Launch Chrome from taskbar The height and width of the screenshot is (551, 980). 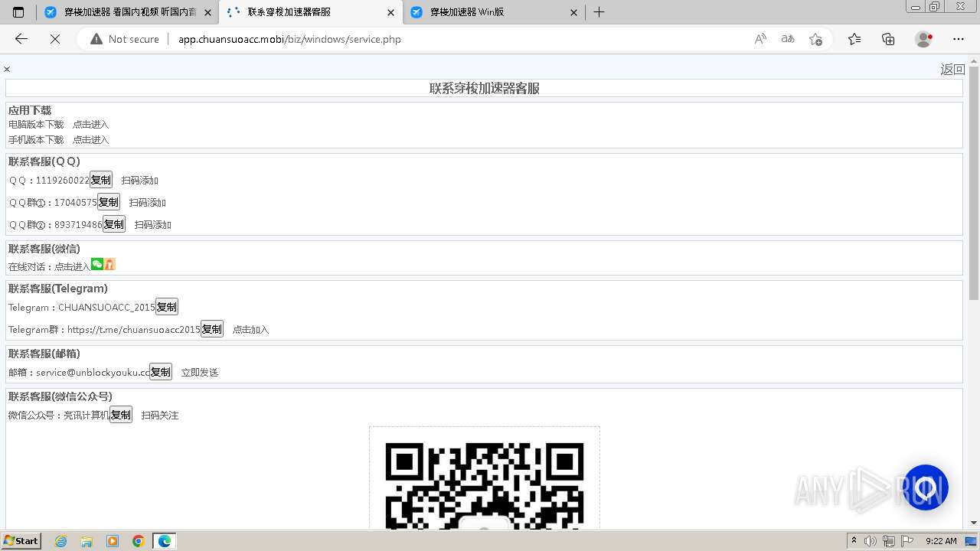click(139, 541)
